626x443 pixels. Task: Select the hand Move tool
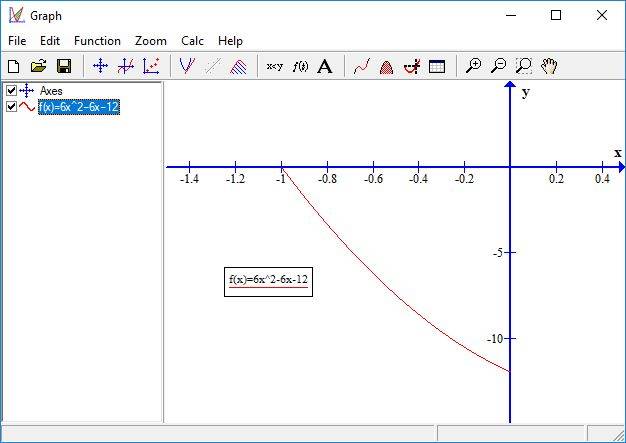[x=549, y=66]
